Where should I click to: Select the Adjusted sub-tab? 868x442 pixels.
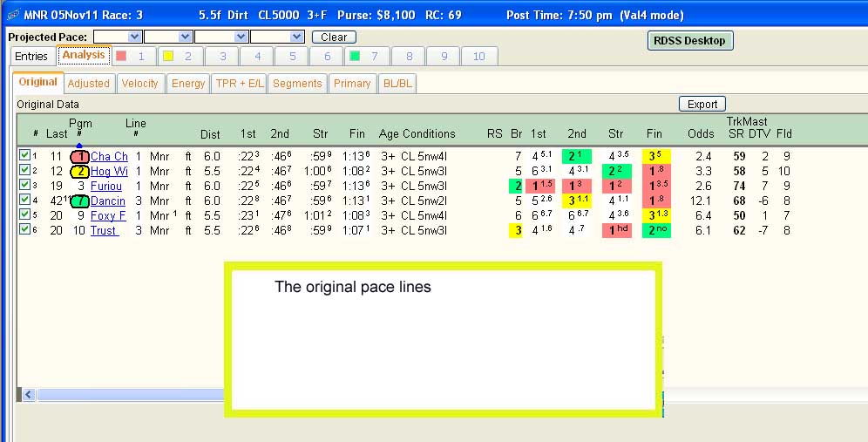coord(89,84)
